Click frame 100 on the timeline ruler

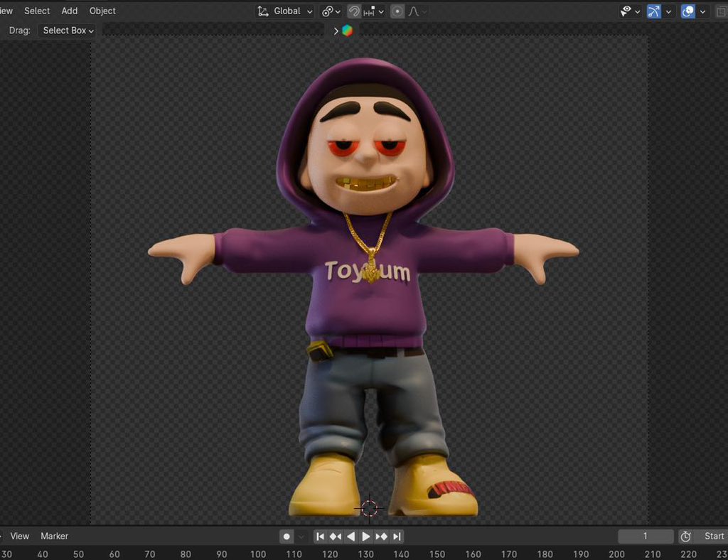tap(257, 554)
